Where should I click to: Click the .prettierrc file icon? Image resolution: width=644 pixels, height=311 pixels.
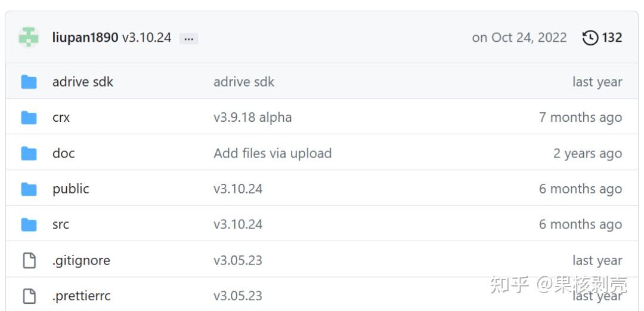(x=29, y=295)
